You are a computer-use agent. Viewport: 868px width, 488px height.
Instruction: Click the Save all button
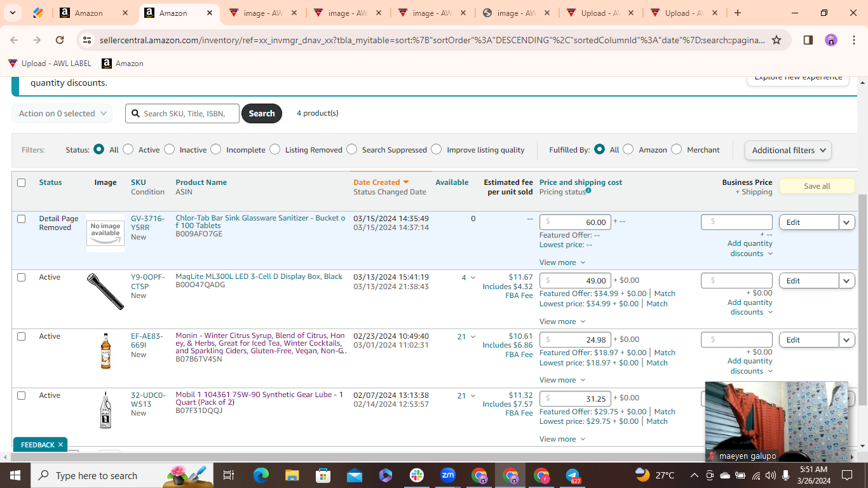pos(817,186)
